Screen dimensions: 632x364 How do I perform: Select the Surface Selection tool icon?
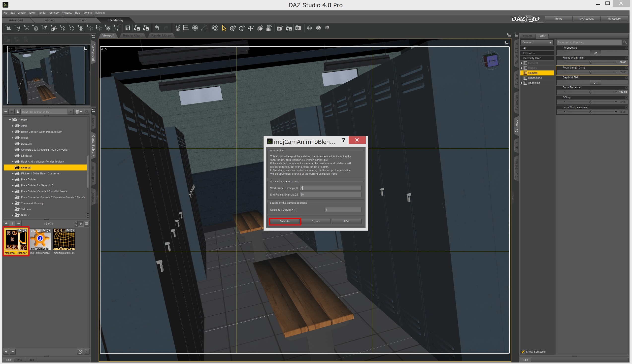pyautogui.click(x=260, y=28)
